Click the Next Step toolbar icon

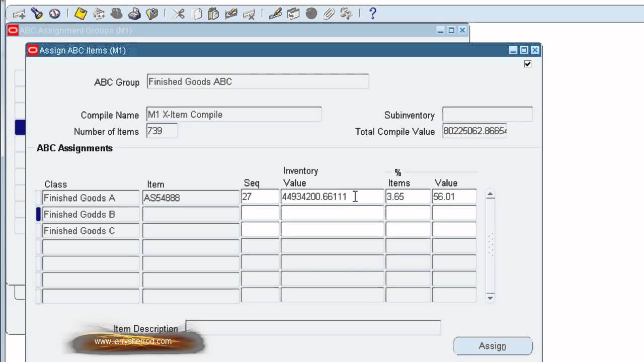pos(99,14)
